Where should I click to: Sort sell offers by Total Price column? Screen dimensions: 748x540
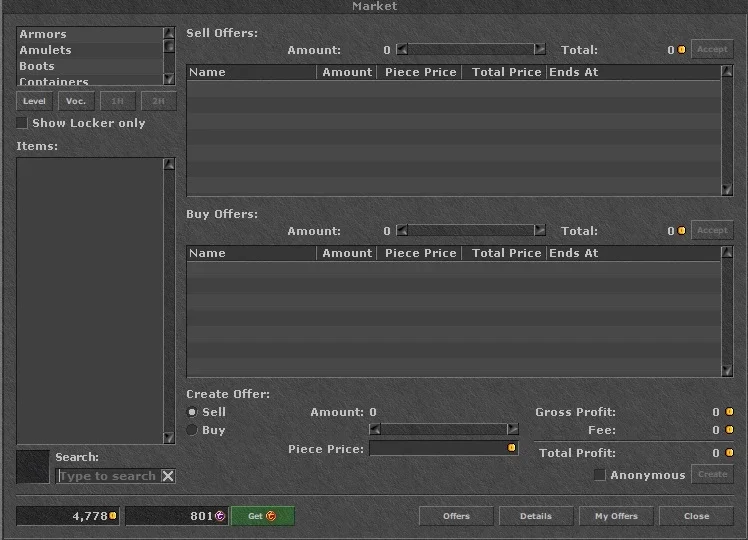coord(504,73)
